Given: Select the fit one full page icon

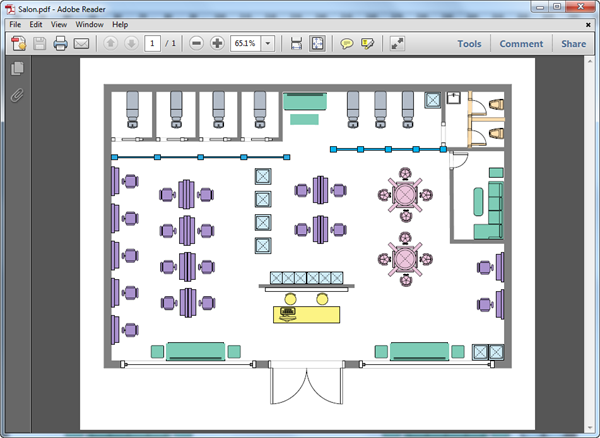Looking at the screenshot, I should click(x=317, y=44).
